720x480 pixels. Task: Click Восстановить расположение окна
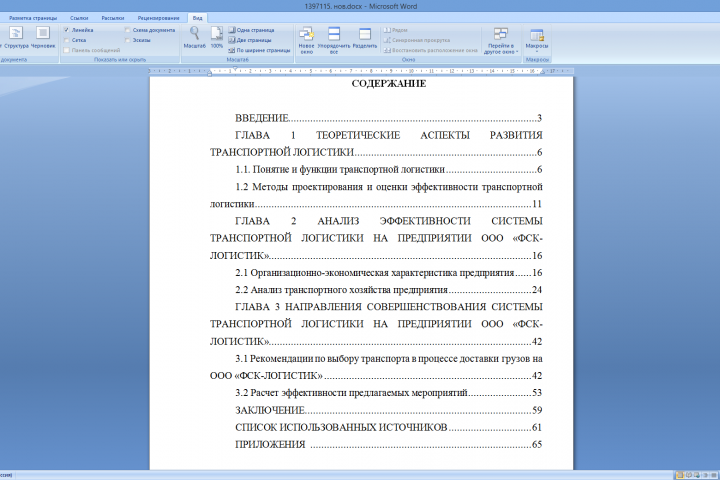point(431,50)
